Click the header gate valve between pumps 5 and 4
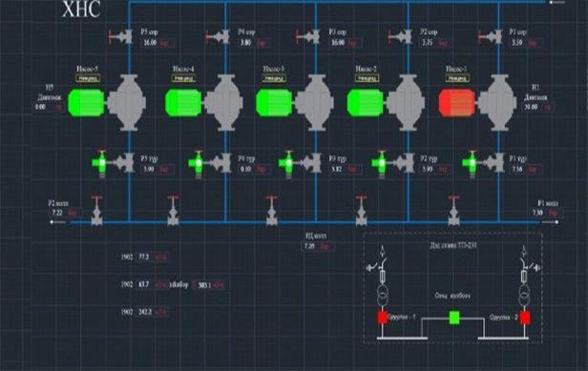The height and width of the screenshot is (371, 588). click(173, 211)
